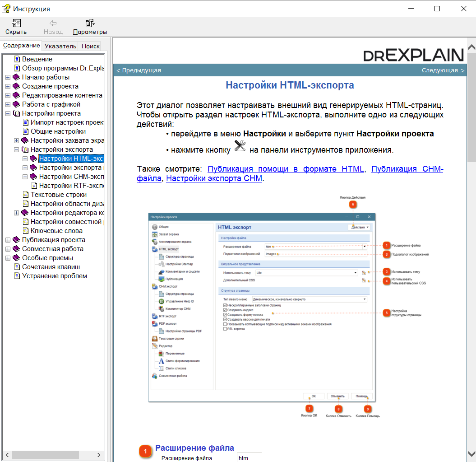Viewport: 476px width, 462px height.
Task: Expand the Работа с графикой branch
Action: pyautogui.click(x=8, y=105)
